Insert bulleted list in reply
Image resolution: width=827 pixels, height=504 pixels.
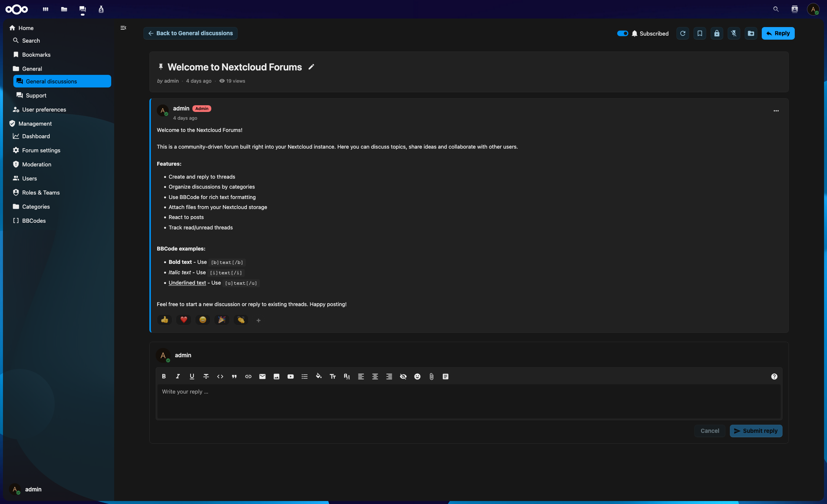[x=305, y=377]
